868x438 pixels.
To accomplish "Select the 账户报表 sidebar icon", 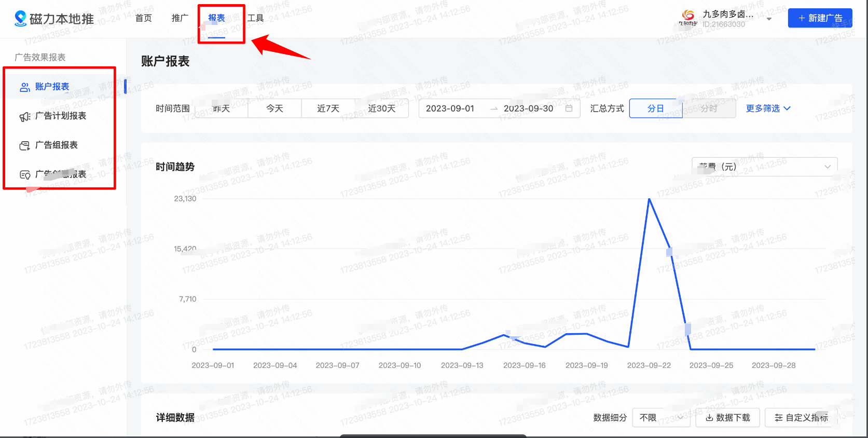I will 24,87.
